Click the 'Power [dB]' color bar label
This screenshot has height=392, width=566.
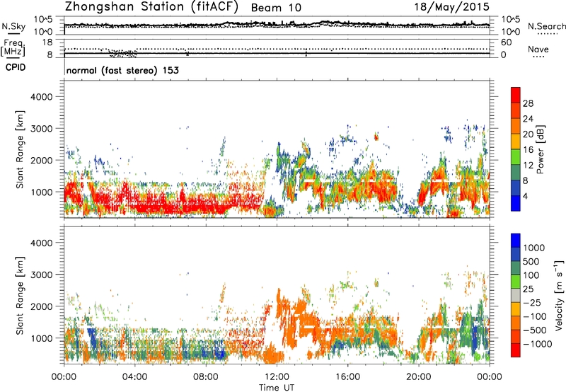pyautogui.click(x=540, y=149)
